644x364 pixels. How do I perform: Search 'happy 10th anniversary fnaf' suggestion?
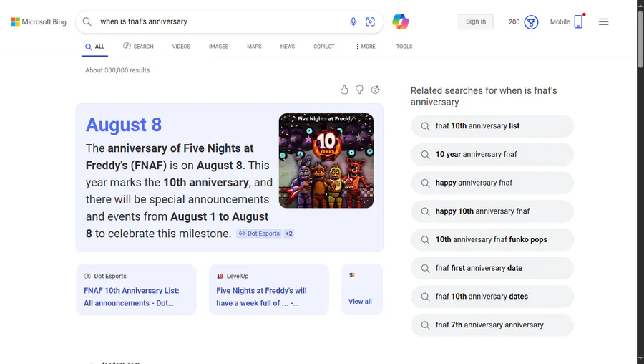[x=492, y=211]
